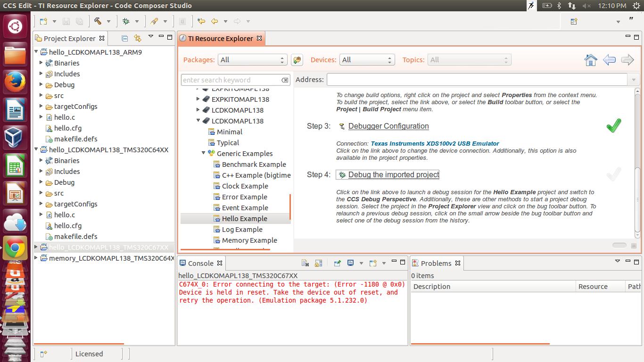
Task: Open the system power menu icon
Action: click(637, 6)
